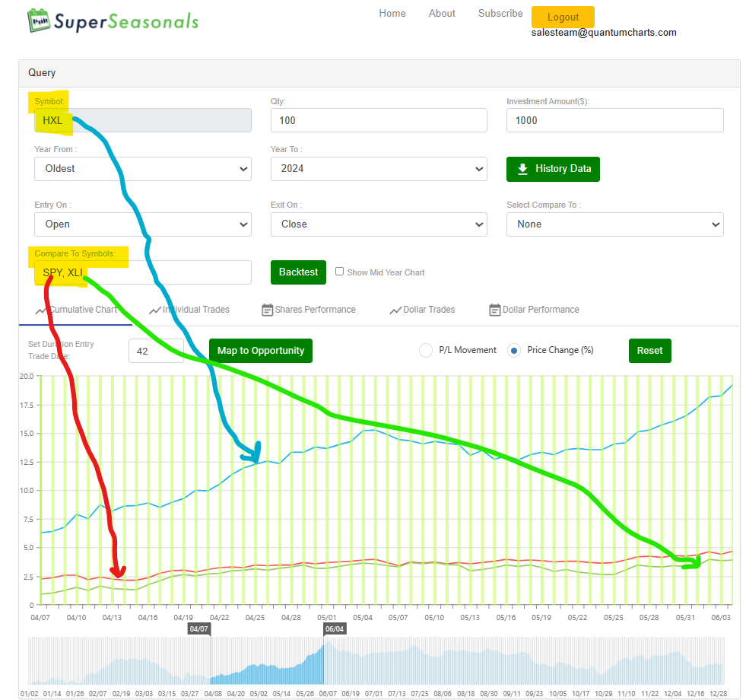This screenshot has width=746, height=700.
Task: Click the download icon on History Data
Action: tap(522, 169)
